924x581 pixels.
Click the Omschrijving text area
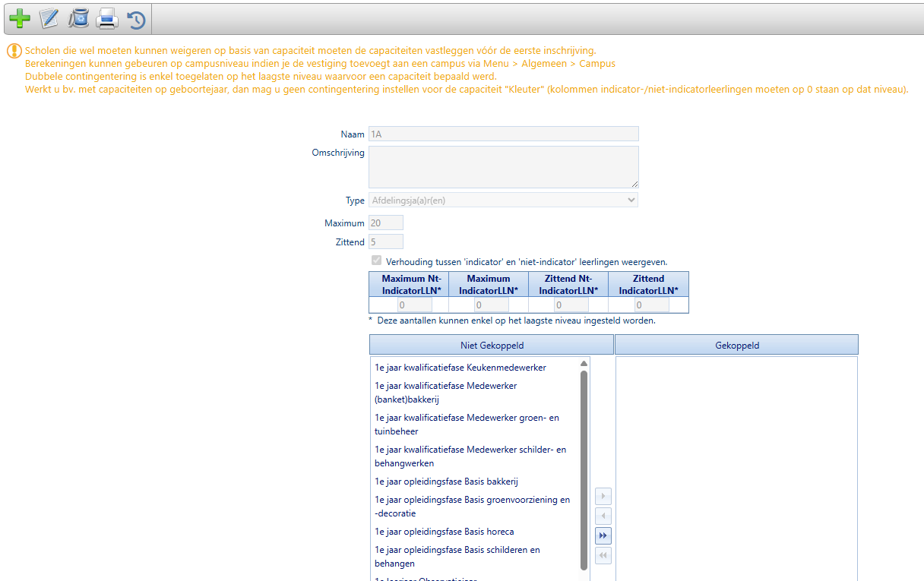pyautogui.click(x=503, y=166)
